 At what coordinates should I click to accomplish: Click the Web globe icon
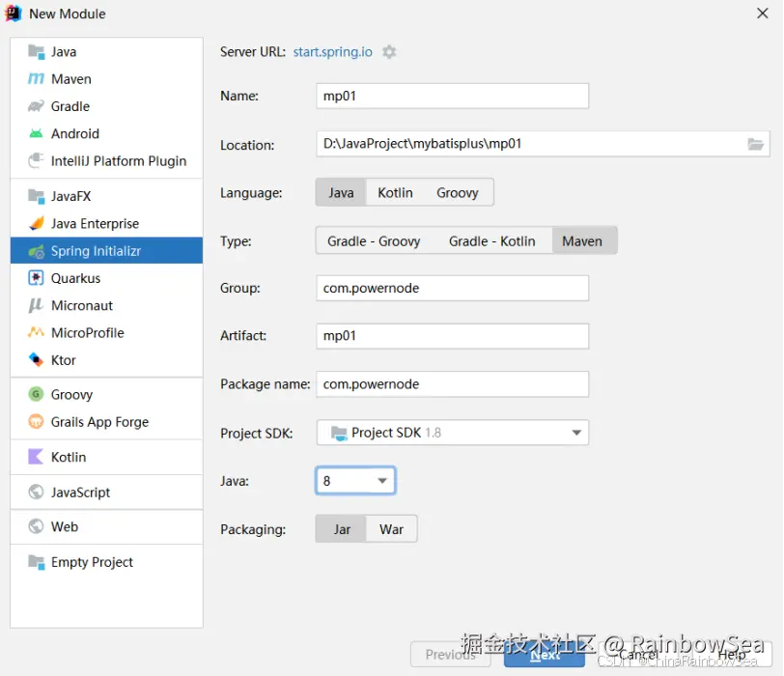click(36, 526)
